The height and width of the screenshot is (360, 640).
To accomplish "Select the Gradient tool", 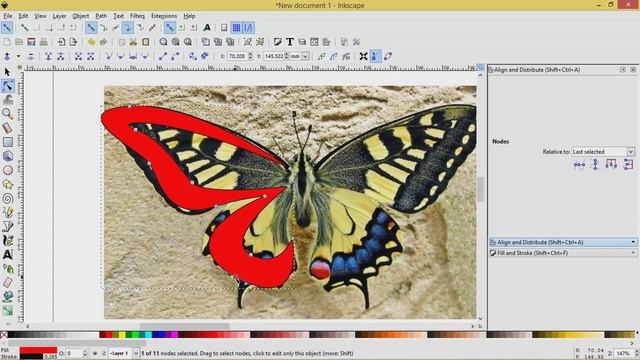I will (x=7, y=311).
